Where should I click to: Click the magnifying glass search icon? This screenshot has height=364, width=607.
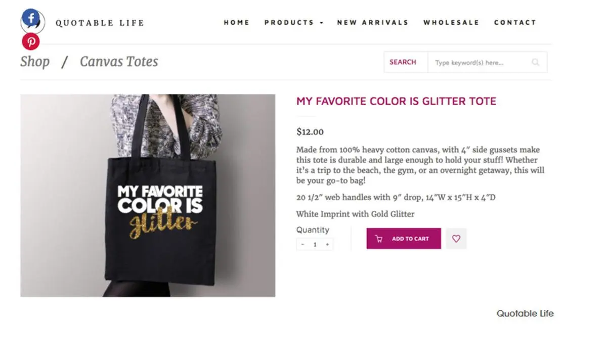[535, 62]
